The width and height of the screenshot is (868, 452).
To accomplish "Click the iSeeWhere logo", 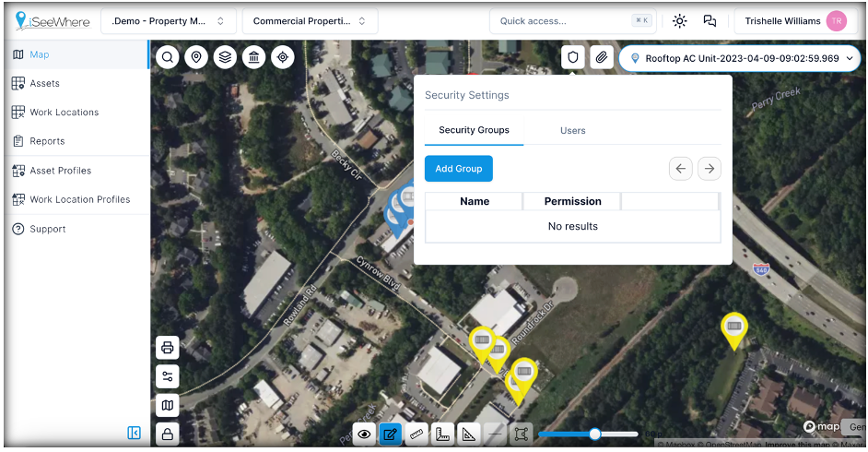I will [x=53, y=20].
